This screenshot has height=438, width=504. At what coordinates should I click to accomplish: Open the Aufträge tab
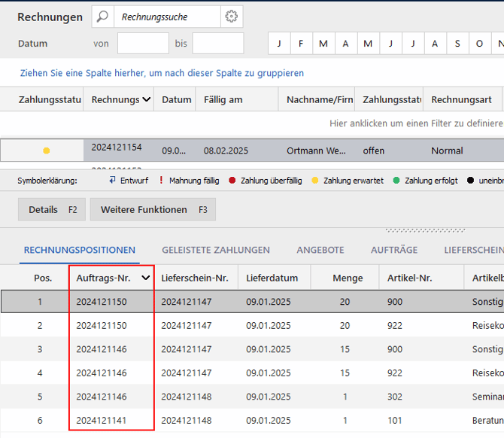click(394, 250)
